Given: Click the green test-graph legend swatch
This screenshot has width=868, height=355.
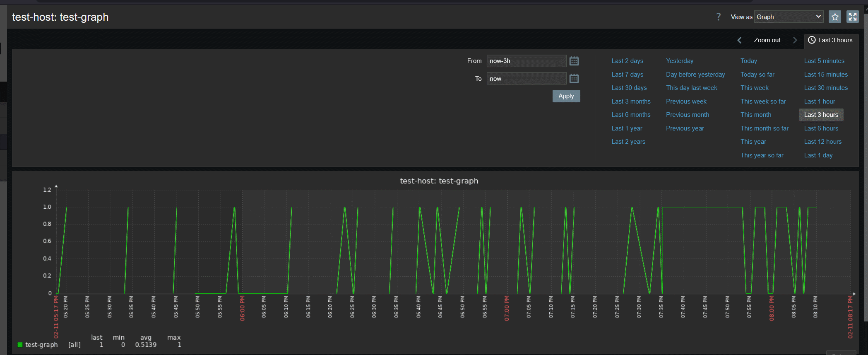Looking at the screenshot, I should [x=20, y=345].
